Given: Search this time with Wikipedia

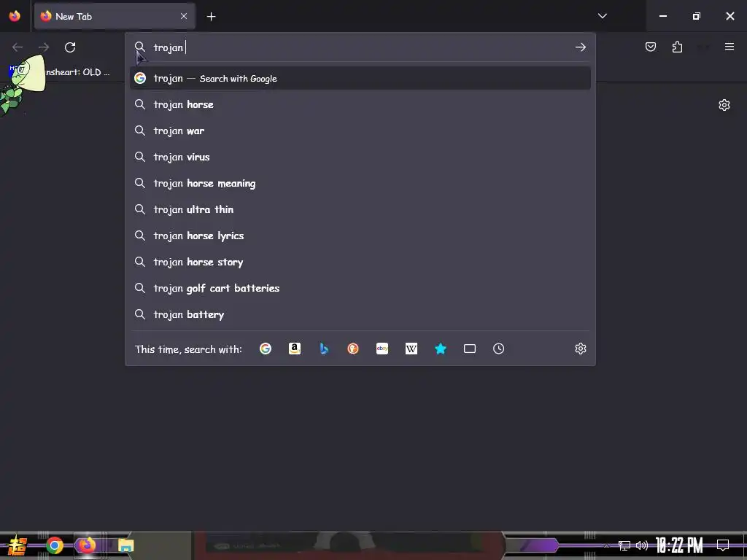Looking at the screenshot, I should click(411, 349).
